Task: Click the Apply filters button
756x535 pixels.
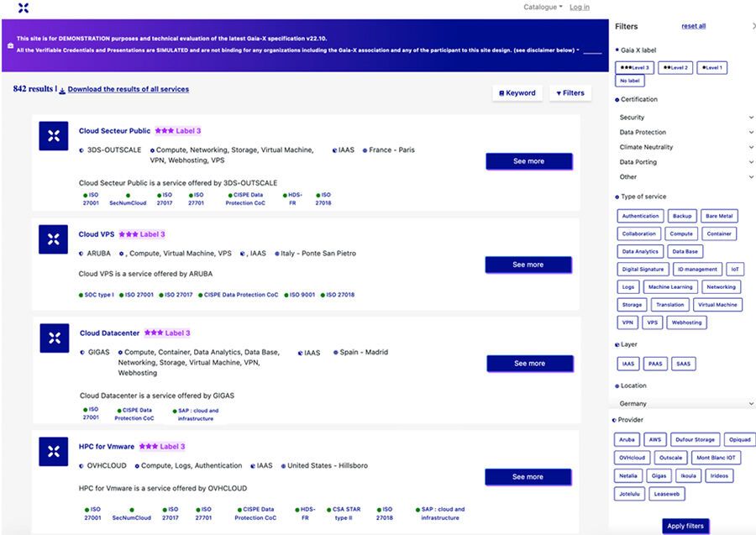Action: click(x=686, y=526)
